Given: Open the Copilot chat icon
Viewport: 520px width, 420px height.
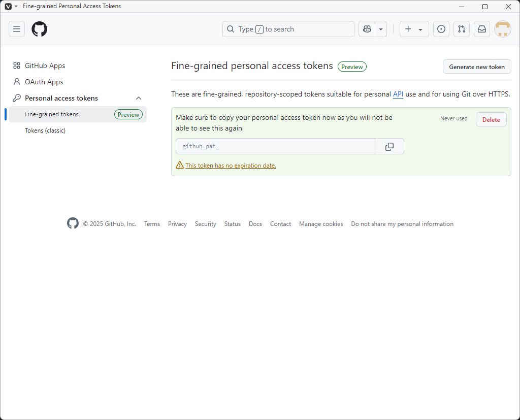Looking at the screenshot, I should (x=367, y=29).
